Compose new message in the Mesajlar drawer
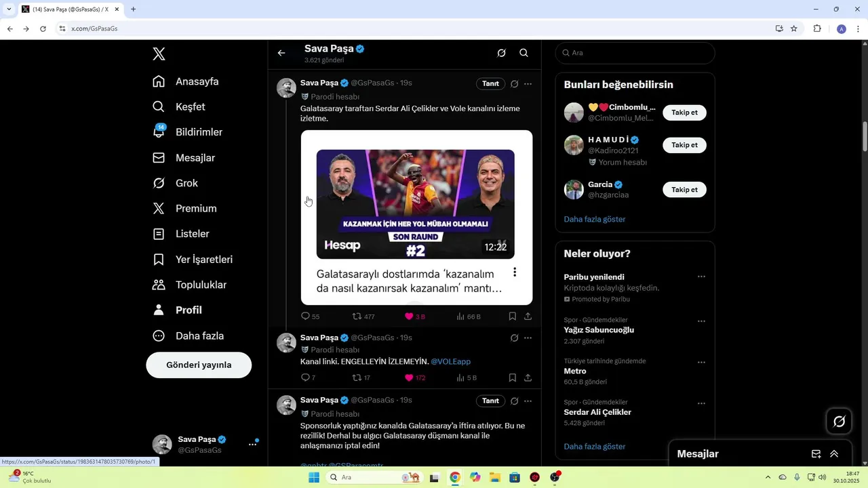The width and height of the screenshot is (868, 488). click(x=816, y=454)
